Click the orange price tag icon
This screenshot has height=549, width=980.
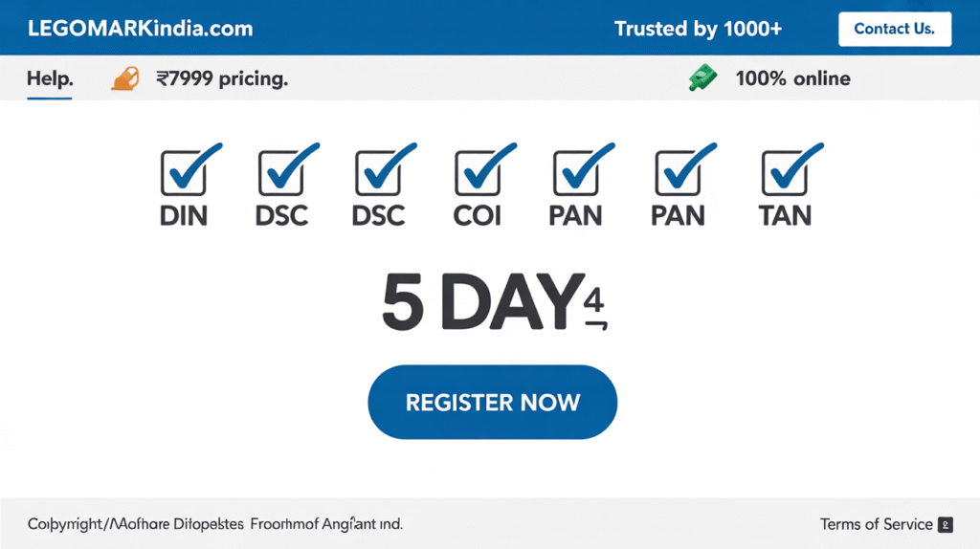pos(125,78)
